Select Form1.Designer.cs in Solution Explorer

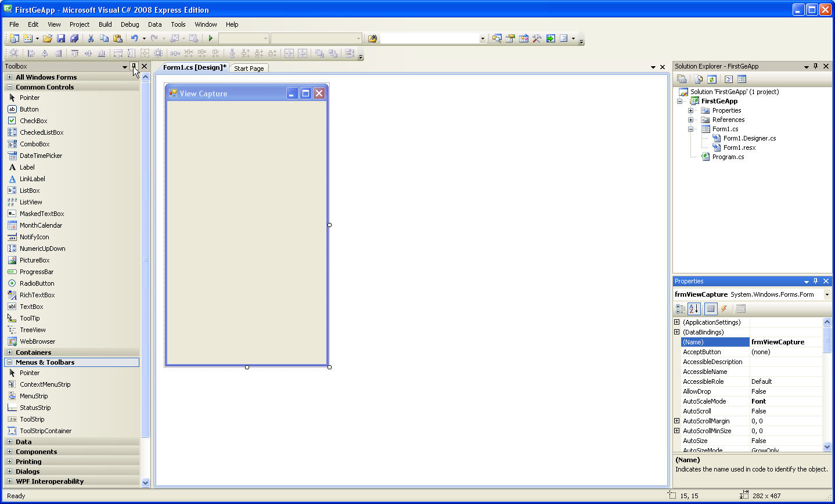(750, 138)
